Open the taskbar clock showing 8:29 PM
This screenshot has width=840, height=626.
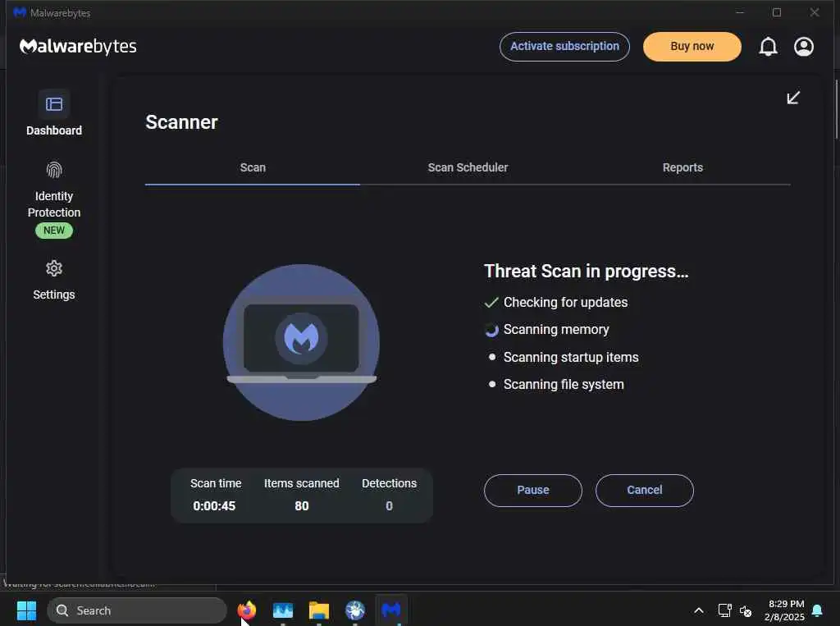(x=785, y=610)
